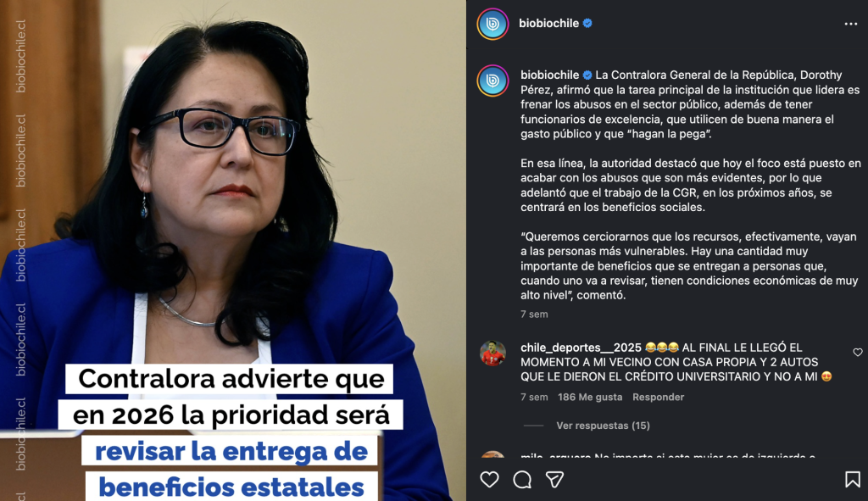Click chile_deportes__2025 username

tap(581, 348)
